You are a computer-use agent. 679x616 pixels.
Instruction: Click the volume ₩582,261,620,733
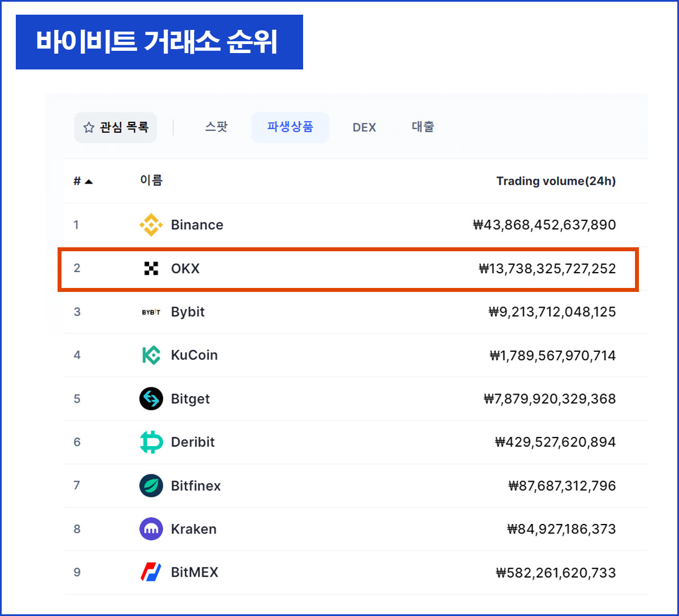click(x=555, y=573)
